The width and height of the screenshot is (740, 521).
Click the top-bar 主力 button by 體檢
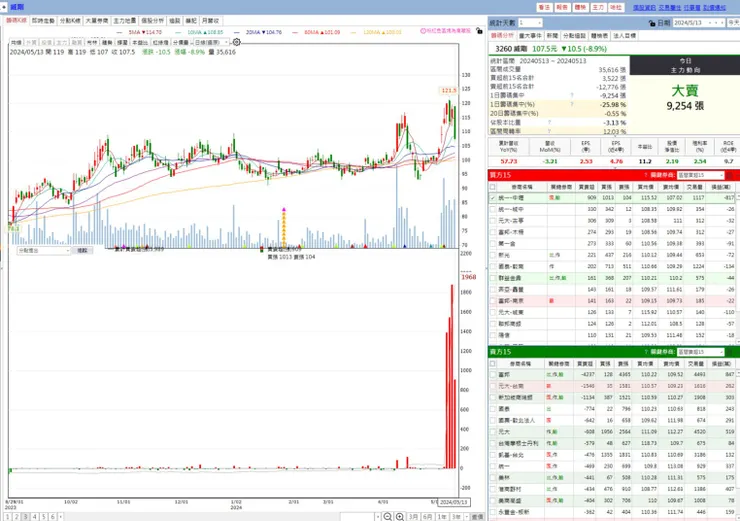(x=598, y=7)
